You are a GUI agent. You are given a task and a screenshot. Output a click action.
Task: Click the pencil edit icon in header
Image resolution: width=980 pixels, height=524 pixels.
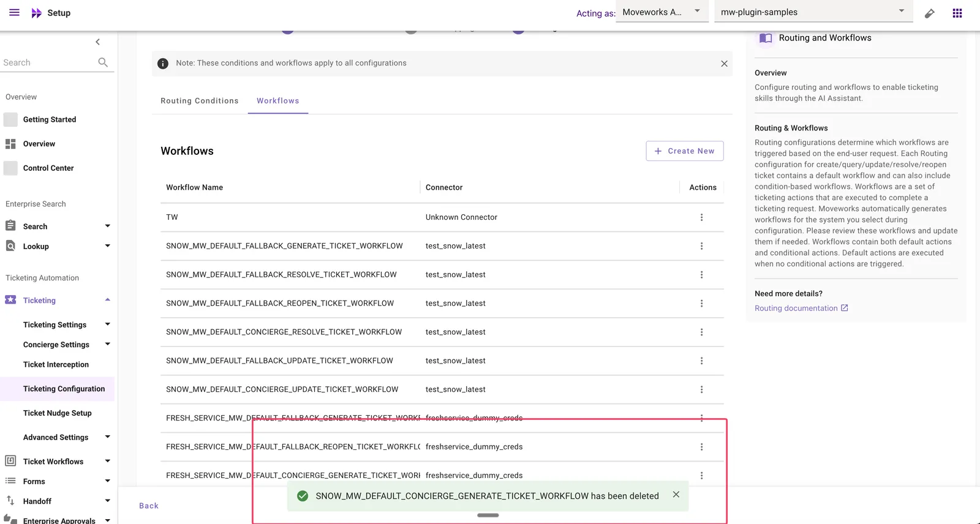[x=930, y=13]
